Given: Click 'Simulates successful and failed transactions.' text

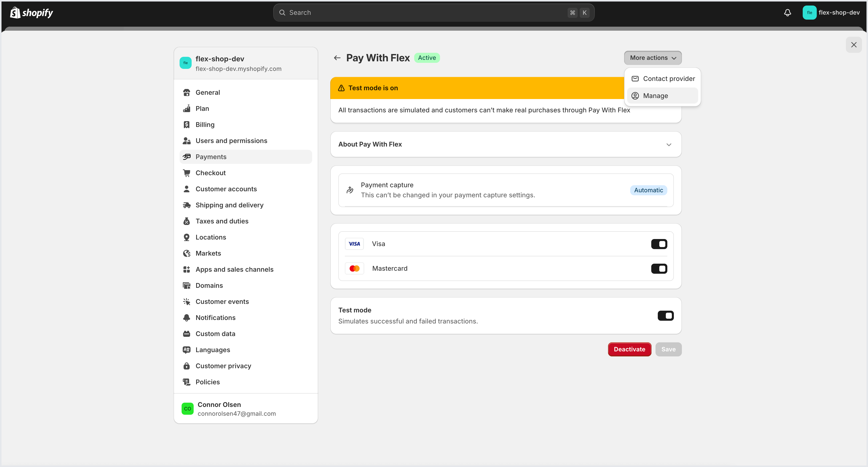Looking at the screenshot, I should (408, 321).
